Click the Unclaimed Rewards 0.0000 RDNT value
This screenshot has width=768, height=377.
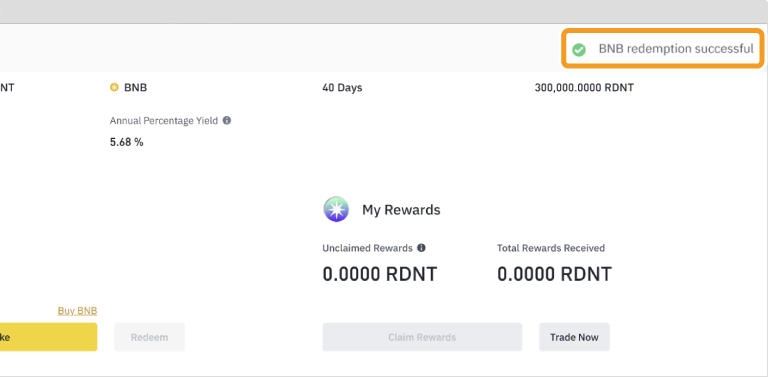click(380, 274)
